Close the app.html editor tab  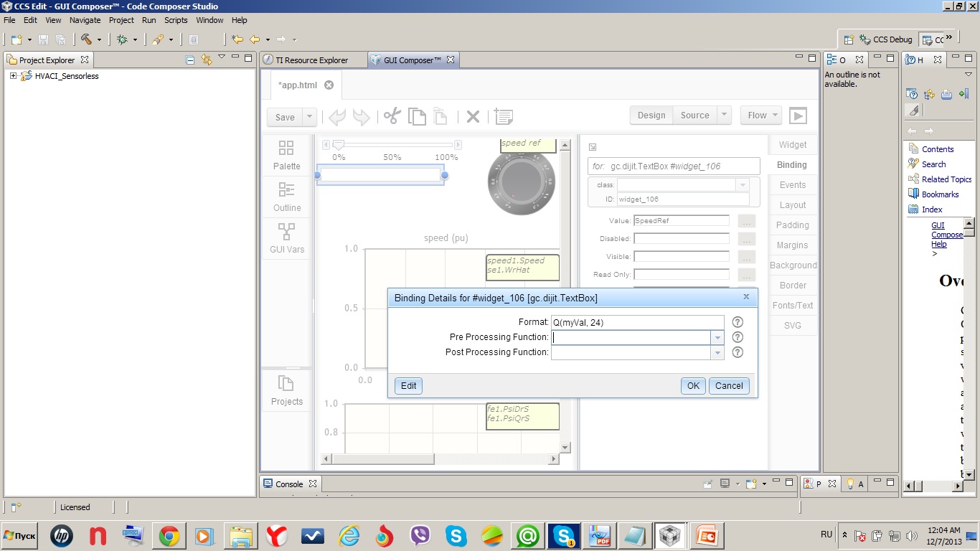point(329,85)
